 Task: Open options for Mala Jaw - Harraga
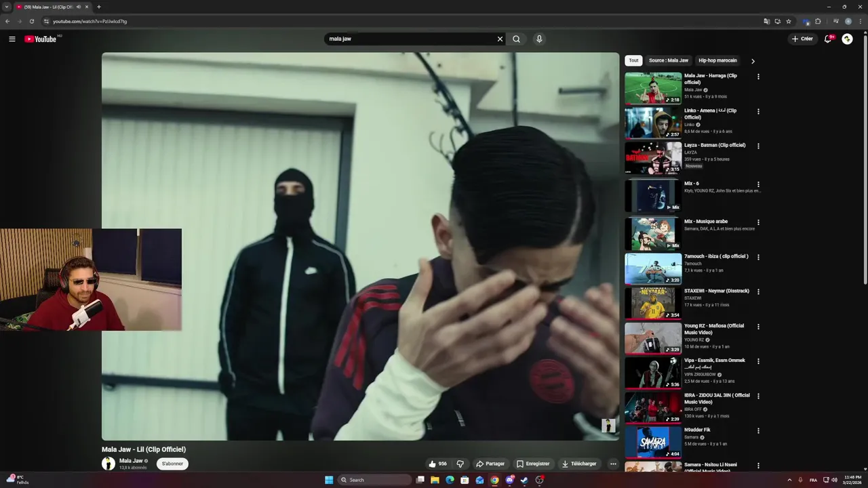tap(758, 77)
